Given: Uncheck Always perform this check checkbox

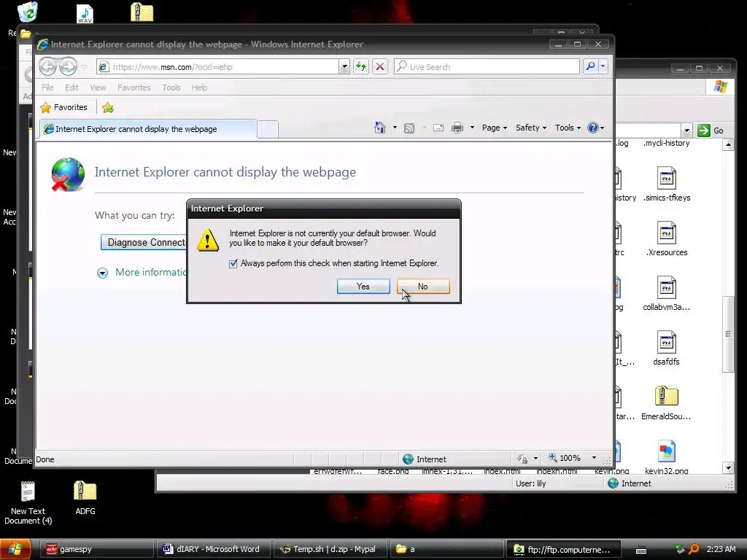Looking at the screenshot, I should pos(233,263).
